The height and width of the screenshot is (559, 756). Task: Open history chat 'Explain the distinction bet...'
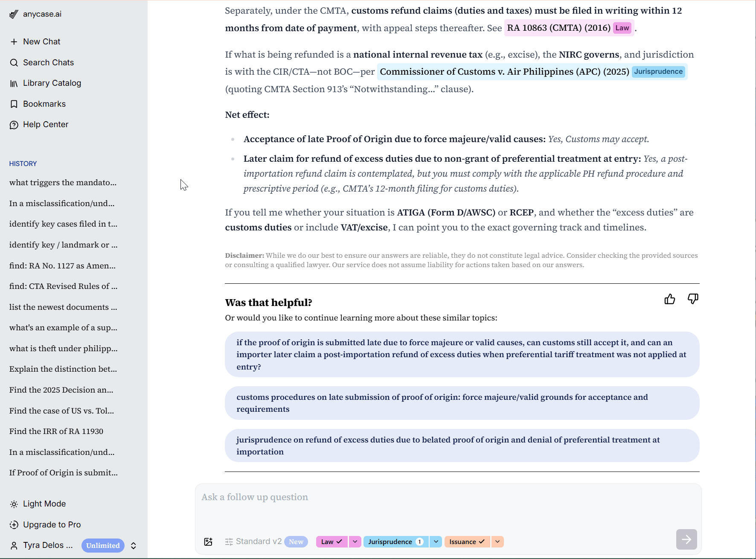coord(63,369)
